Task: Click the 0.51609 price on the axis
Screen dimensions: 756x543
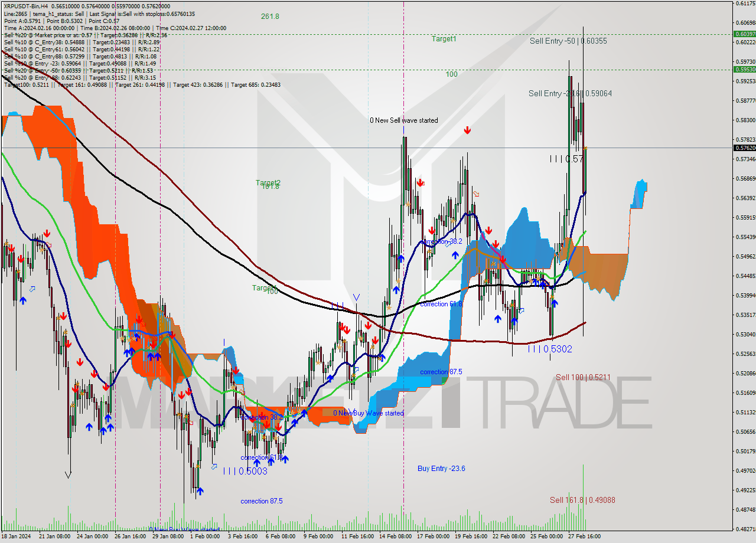Action: (x=745, y=393)
